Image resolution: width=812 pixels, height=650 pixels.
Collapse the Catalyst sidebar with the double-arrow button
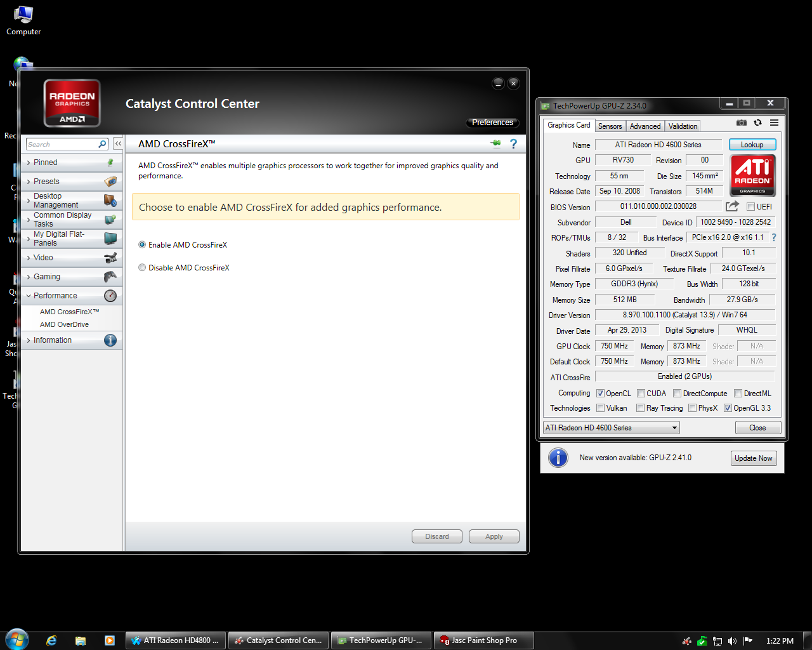(x=118, y=144)
